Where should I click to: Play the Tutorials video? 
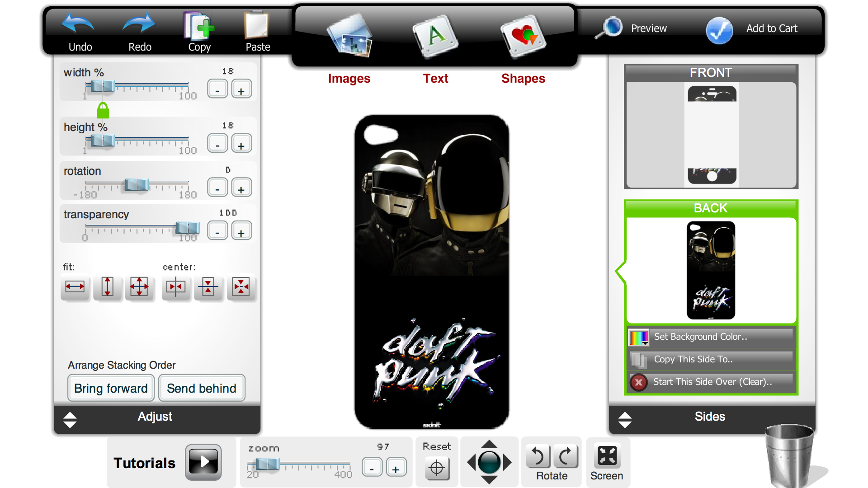tap(203, 462)
